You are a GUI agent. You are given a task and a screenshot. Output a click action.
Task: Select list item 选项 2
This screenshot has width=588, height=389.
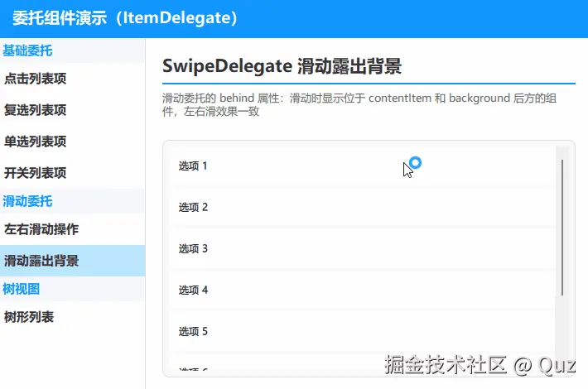[363, 207]
